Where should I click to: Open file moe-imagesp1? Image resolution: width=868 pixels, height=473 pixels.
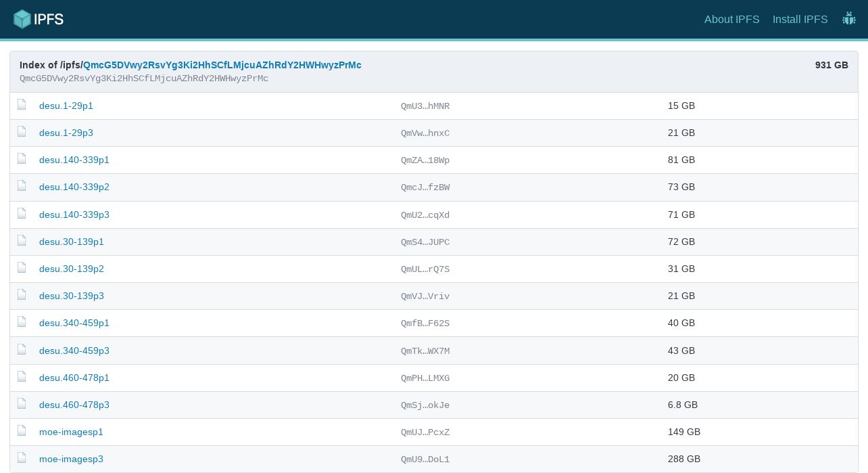71,432
